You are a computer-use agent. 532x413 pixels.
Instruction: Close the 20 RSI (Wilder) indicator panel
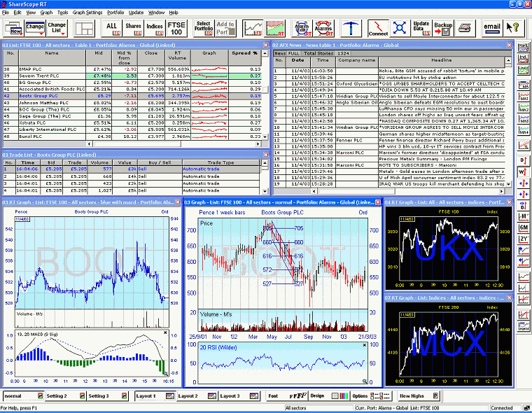tap(365, 345)
